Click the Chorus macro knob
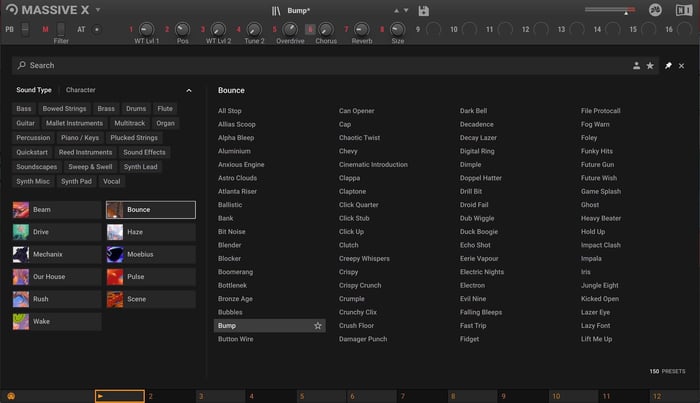The image size is (700, 403). [x=326, y=29]
